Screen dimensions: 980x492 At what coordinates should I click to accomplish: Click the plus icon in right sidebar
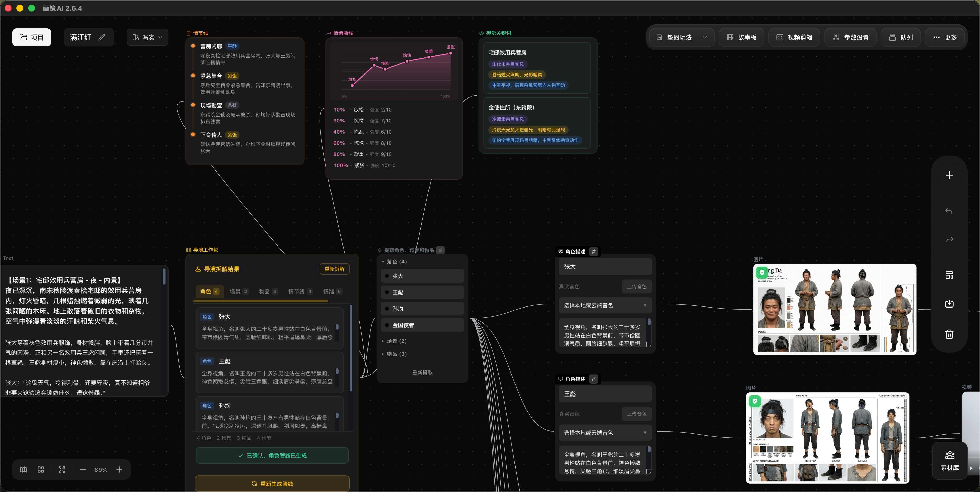[x=949, y=175]
